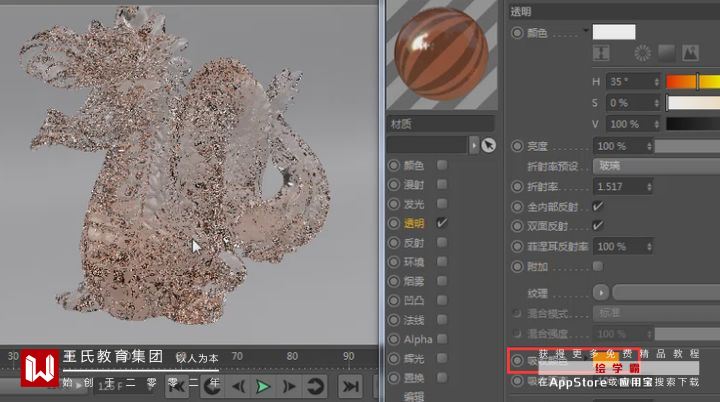Screen dimensions: 720x402
Task: Adjust the 亮度 percentage stepper
Action: 649,146
